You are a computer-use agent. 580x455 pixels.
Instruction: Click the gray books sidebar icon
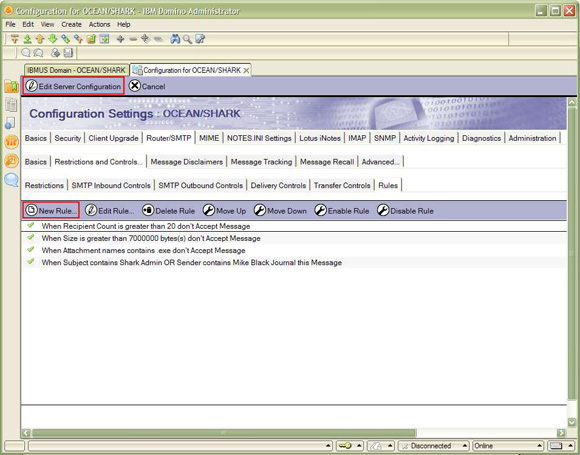tap(11, 105)
